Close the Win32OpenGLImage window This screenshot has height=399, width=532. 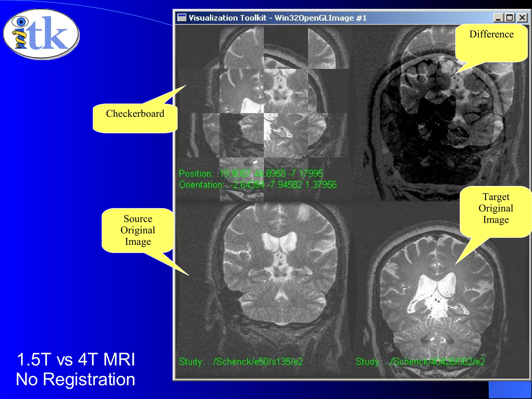(522, 18)
